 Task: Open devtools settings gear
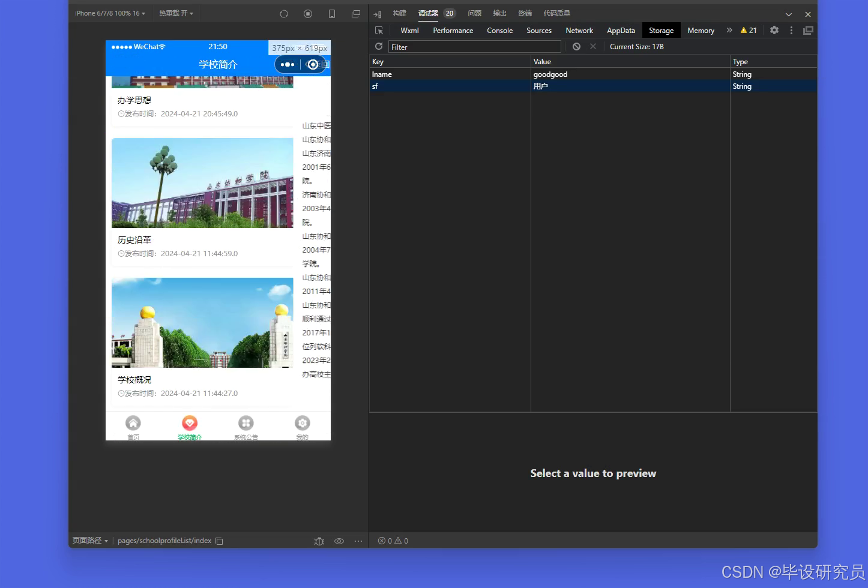point(774,30)
